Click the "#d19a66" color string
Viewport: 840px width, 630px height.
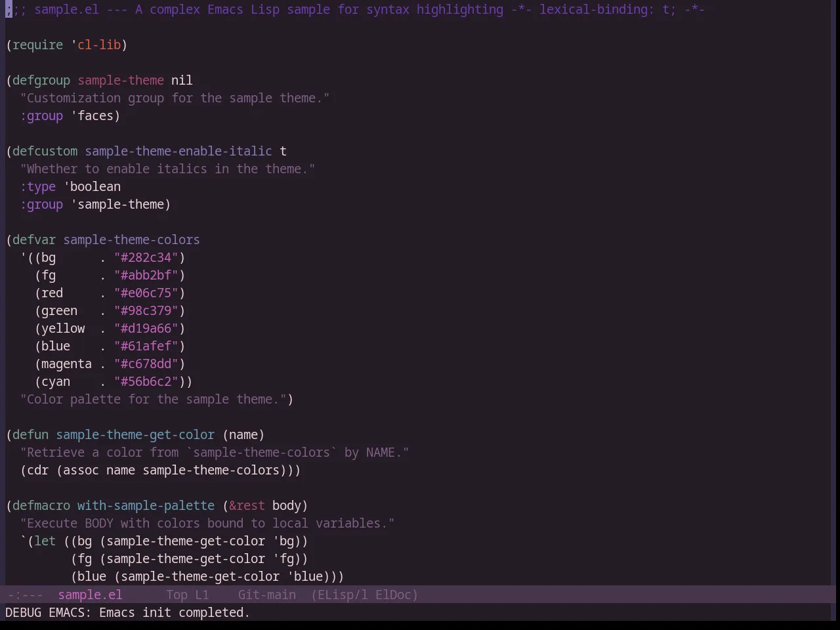click(x=146, y=328)
